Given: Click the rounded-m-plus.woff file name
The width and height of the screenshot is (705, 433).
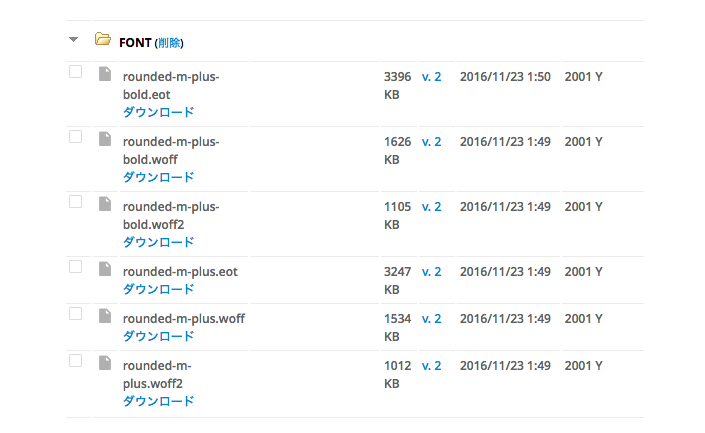Looking at the screenshot, I should [x=183, y=318].
